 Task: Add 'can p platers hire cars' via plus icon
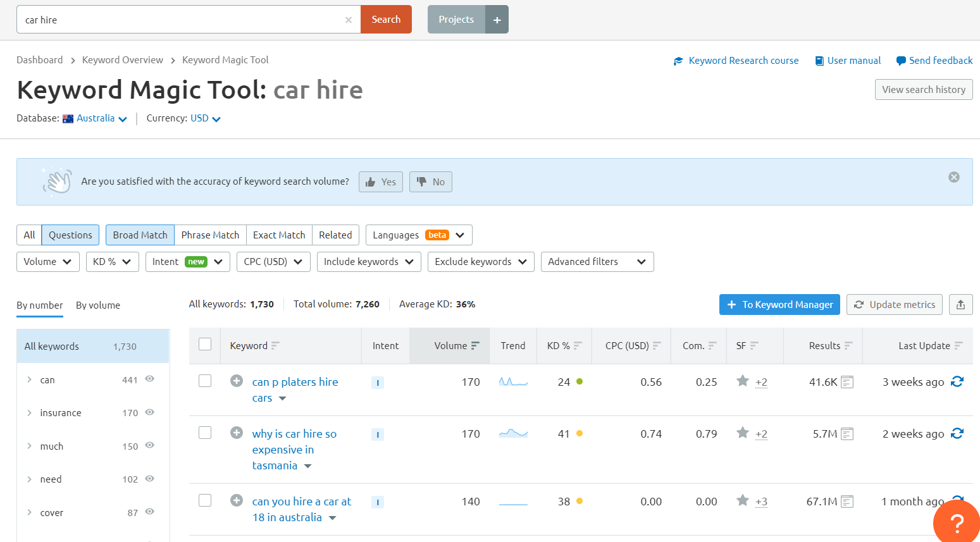[237, 381]
